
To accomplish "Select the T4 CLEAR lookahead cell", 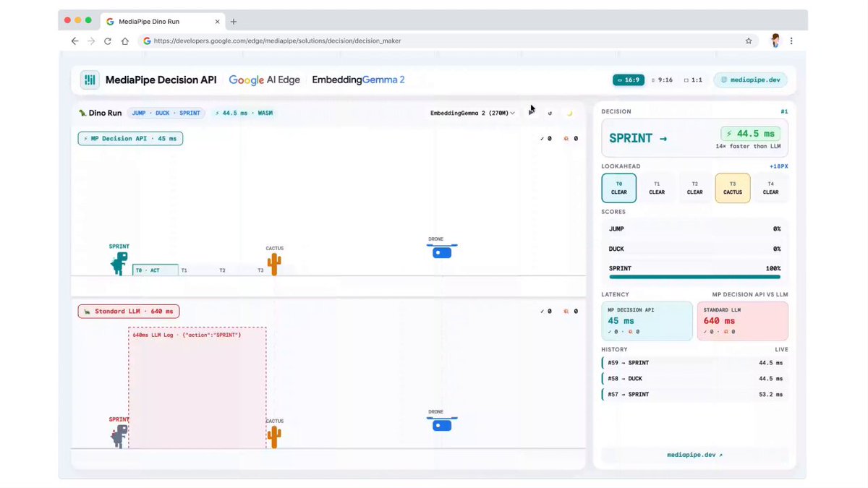I will pos(770,188).
